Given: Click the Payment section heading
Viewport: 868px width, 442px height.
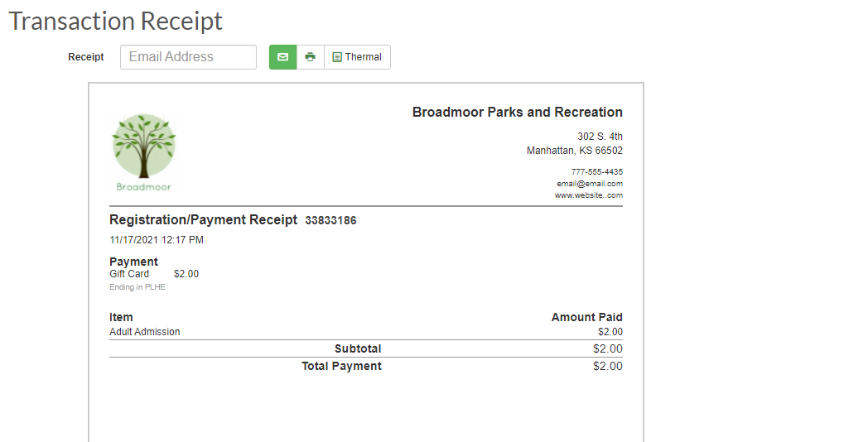Looking at the screenshot, I should (133, 262).
